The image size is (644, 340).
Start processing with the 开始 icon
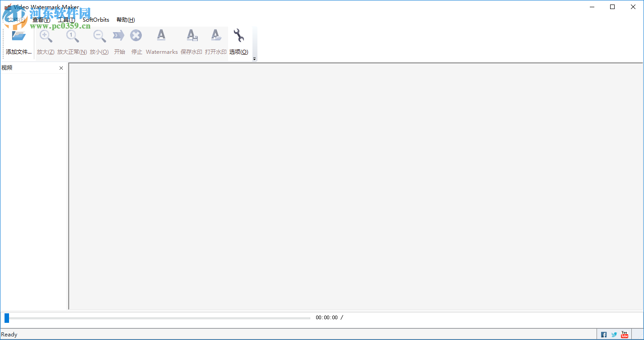(x=119, y=37)
